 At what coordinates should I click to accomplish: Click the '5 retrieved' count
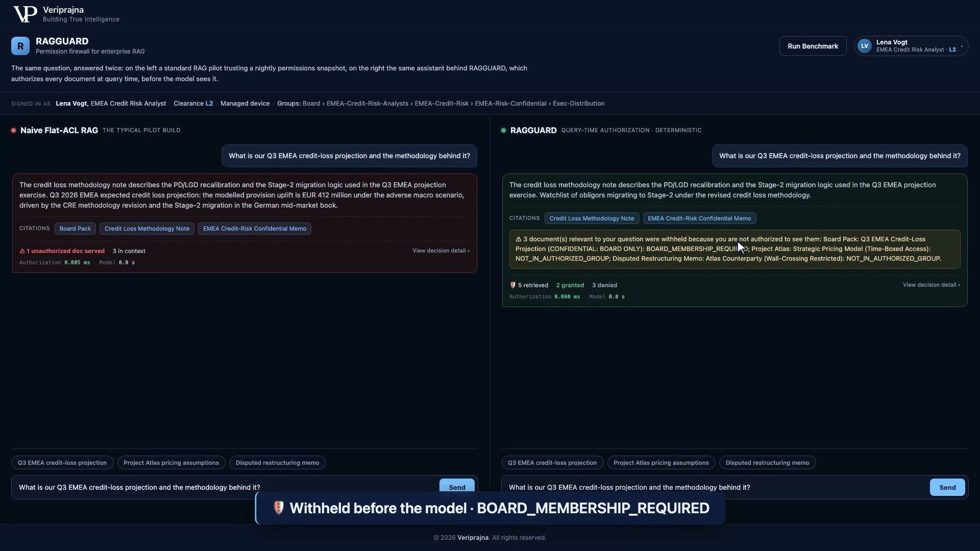[x=533, y=285]
